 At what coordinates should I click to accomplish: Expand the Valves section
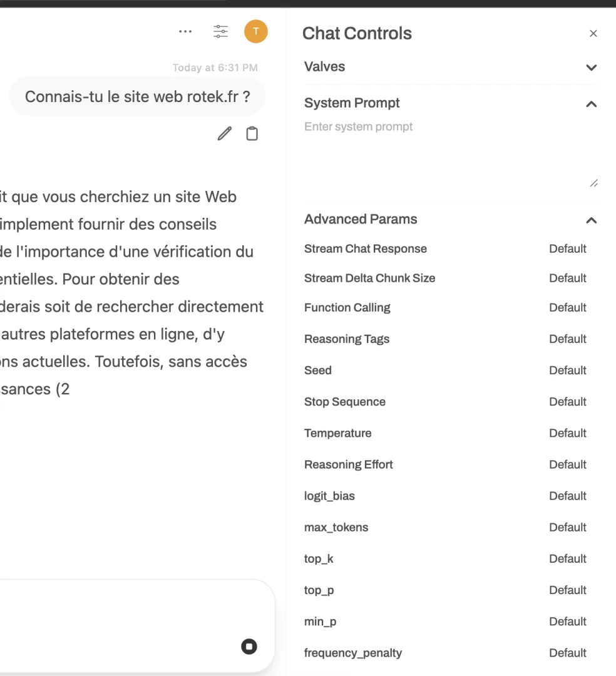coord(591,67)
